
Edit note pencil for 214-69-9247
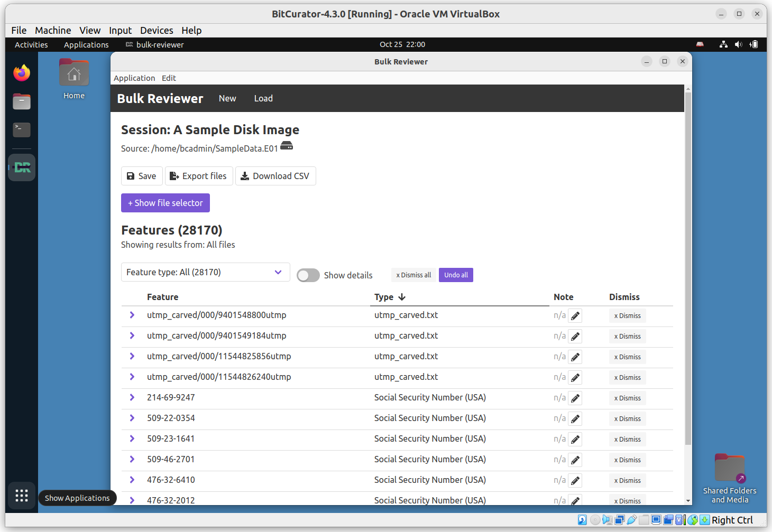(x=575, y=398)
